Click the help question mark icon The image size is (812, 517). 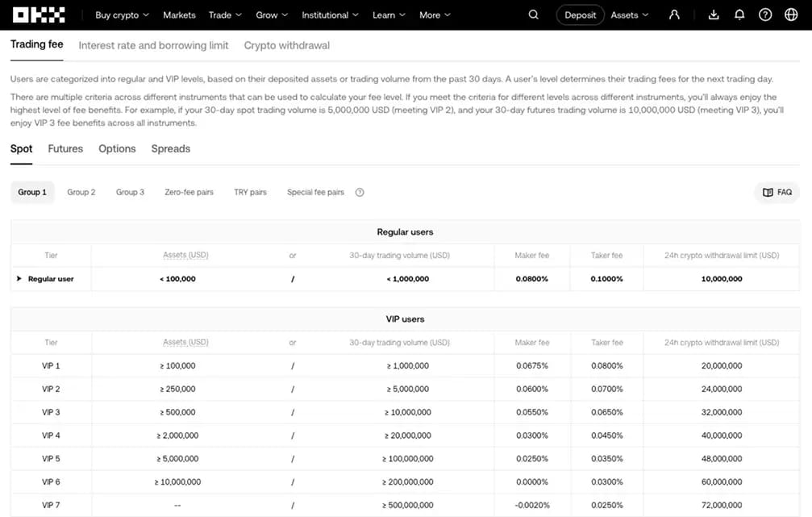765,15
